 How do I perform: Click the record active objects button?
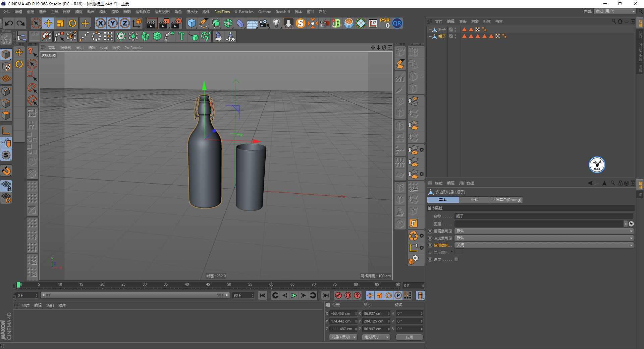338,295
